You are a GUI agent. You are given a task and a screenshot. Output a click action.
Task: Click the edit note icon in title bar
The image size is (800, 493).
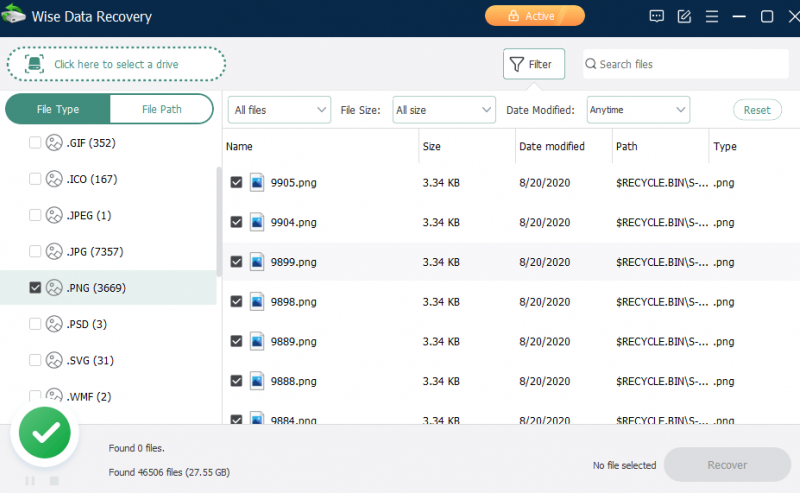click(x=684, y=16)
